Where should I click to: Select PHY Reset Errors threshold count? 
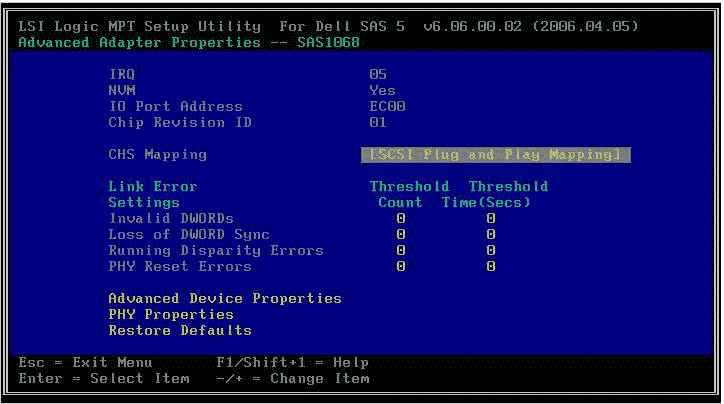point(400,266)
